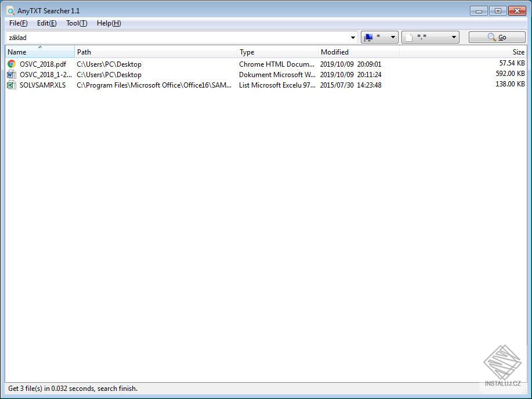The height and width of the screenshot is (399, 532).
Task: Open the File(F) menu
Action: click(x=19, y=23)
